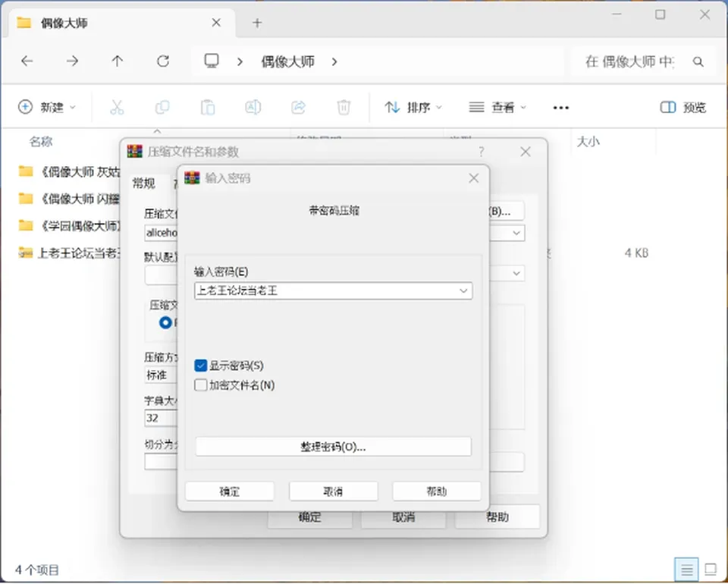Image resolution: width=728 pixels, height=584 pixels.
Task: Click the Delete trash icon in toolbar
Action: (x=344, y=107)
